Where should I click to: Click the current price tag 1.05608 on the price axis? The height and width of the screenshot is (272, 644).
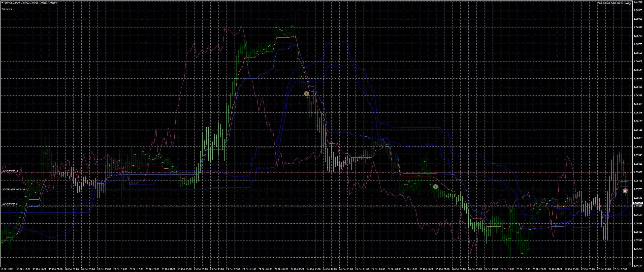coord(638,203)
